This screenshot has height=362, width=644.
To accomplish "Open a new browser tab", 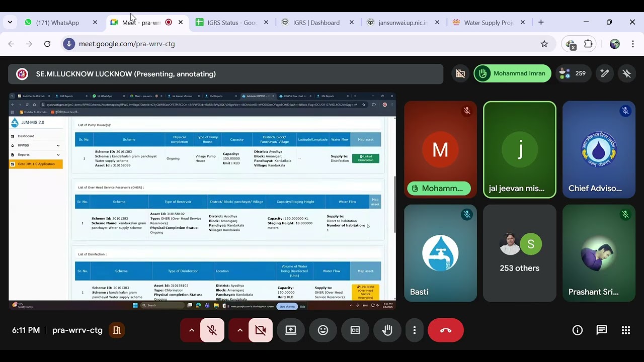I will pos(541,23).
